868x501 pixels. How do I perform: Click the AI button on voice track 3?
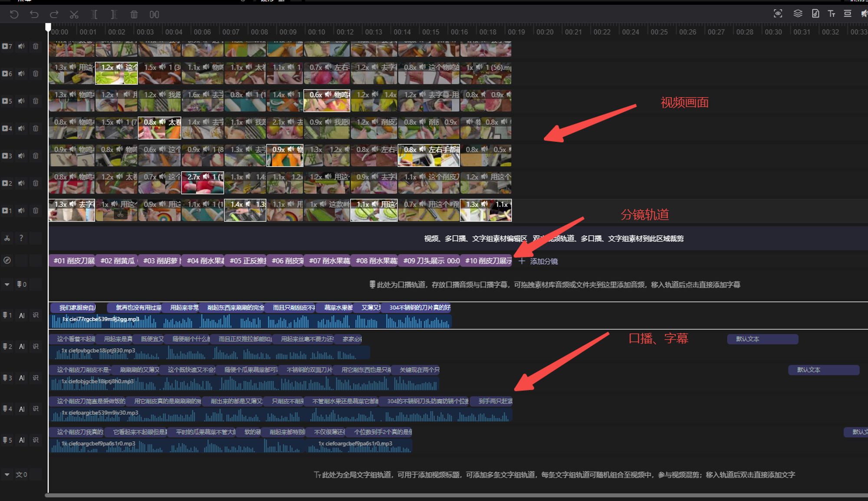22,378
